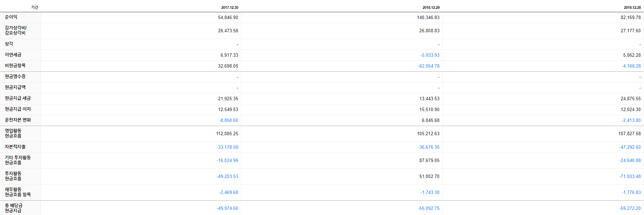This screenshot has width=644, height=215.
Task: Select cash interest paid value 12,024.30
Action: (631, 109)
